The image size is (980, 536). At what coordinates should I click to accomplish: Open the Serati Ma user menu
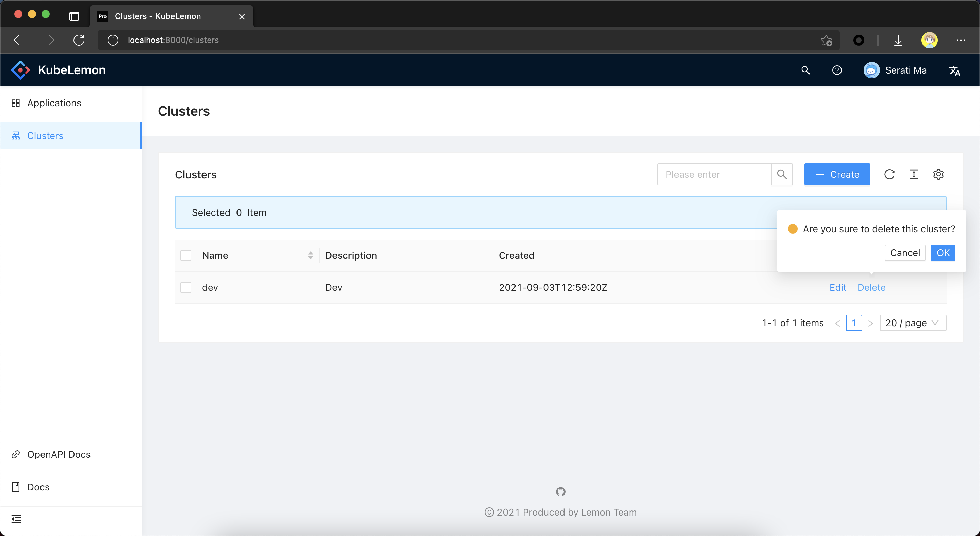point(895,70)
